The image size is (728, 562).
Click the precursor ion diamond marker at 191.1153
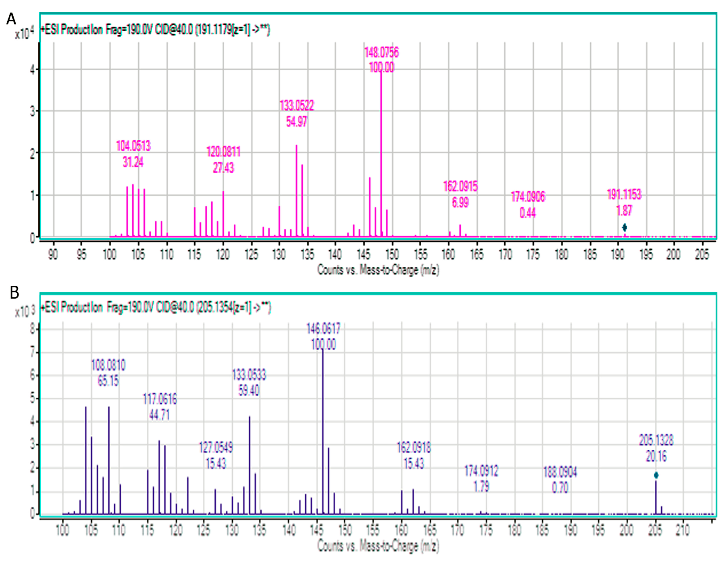[624, 228]
